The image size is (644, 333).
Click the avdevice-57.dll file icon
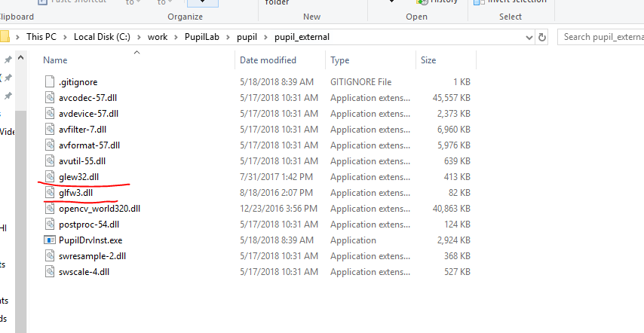click(50, 113)
